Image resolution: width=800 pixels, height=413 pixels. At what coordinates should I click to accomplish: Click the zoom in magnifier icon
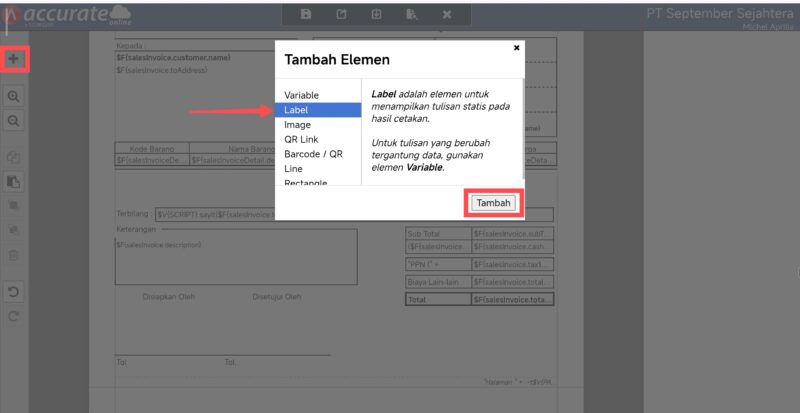14,97
